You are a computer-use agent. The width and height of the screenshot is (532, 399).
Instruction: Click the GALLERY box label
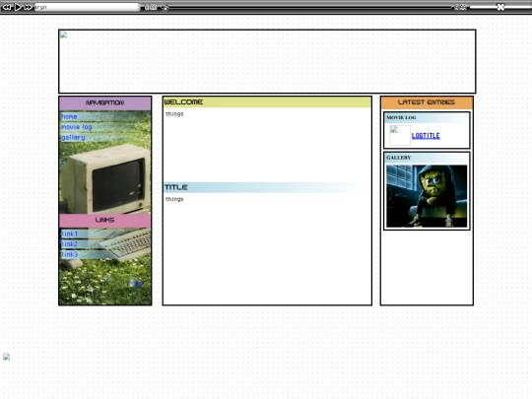399,158
